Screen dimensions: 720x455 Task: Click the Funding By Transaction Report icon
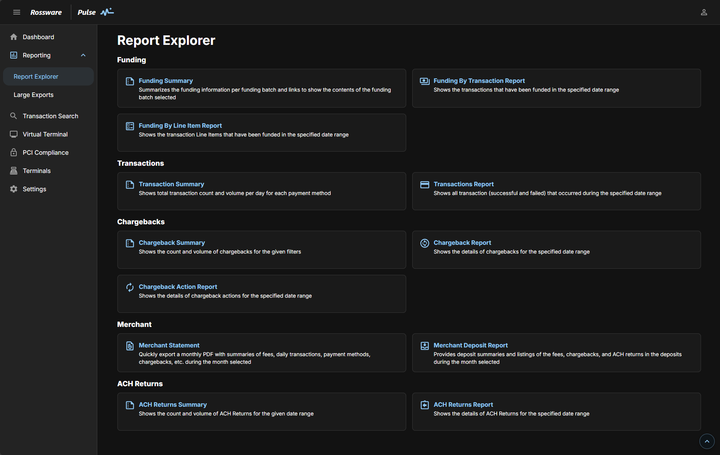pyautogui.click(x=425, y=81)
